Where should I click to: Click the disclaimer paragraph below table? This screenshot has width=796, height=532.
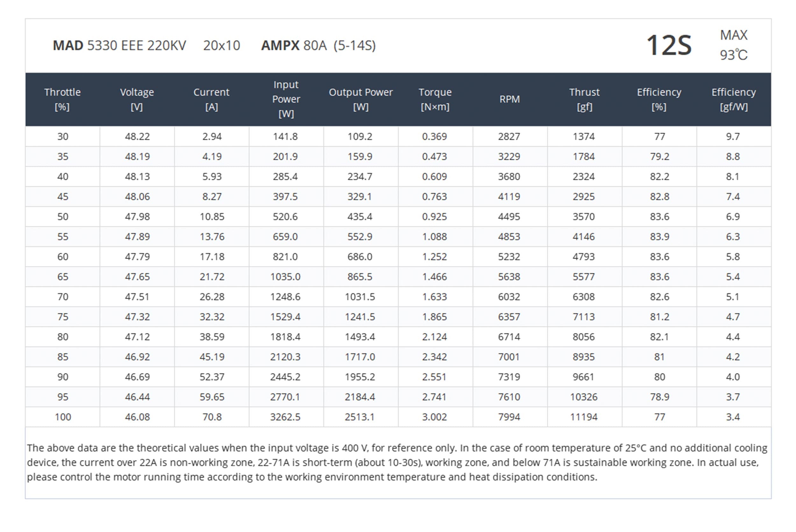point(397,462)
